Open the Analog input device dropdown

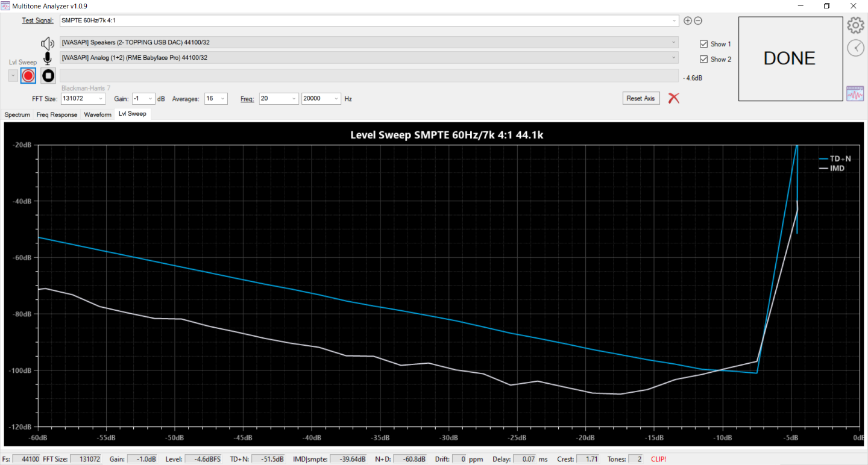(x=674, y=57)
